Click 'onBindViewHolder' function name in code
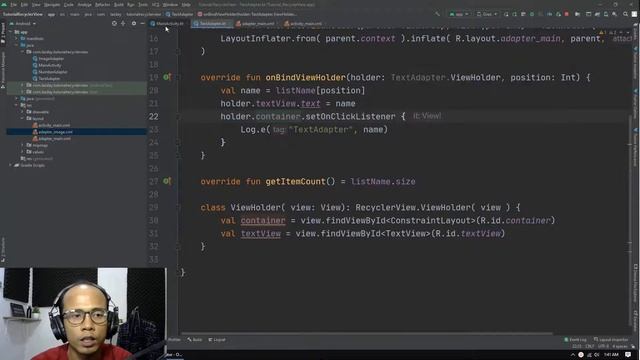 point(305,78)
